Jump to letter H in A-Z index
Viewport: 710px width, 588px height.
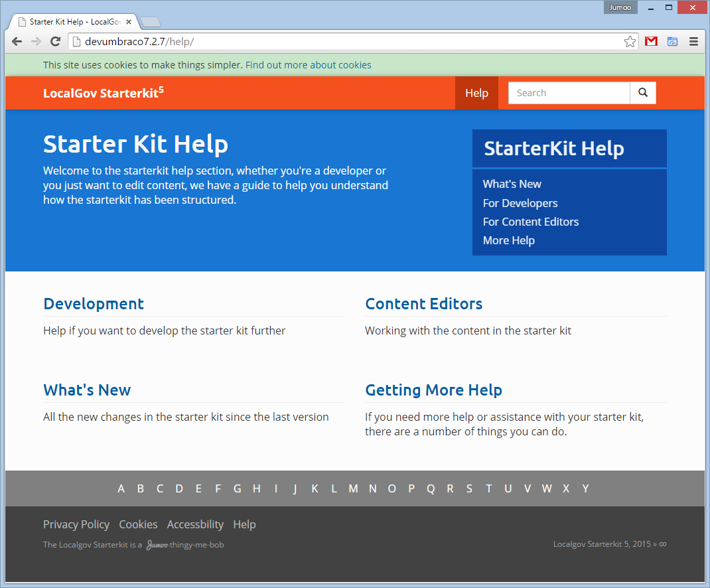tap(257, 489)
